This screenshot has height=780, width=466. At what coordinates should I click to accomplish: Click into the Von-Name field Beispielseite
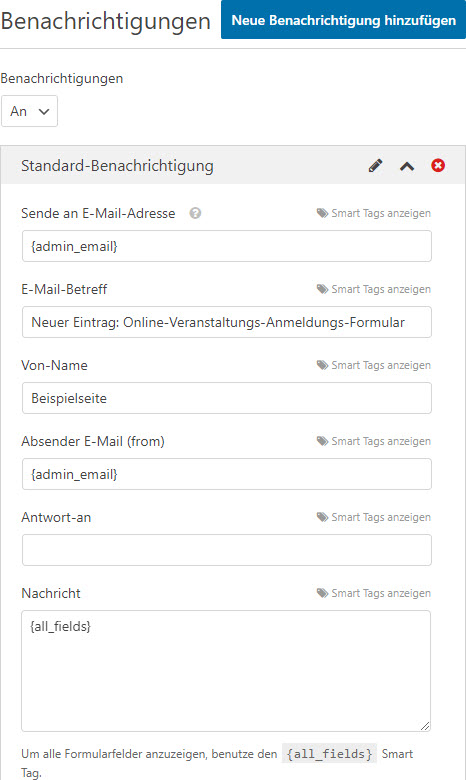pos(227,398)
